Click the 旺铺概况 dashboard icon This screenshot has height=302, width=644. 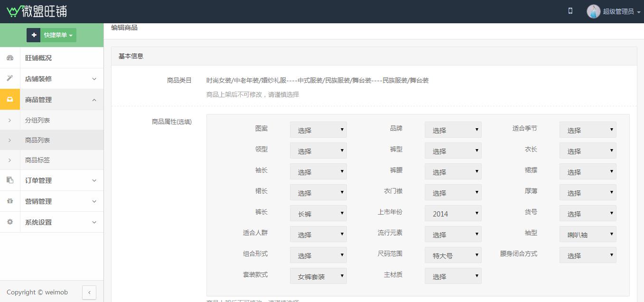(10, 58)
